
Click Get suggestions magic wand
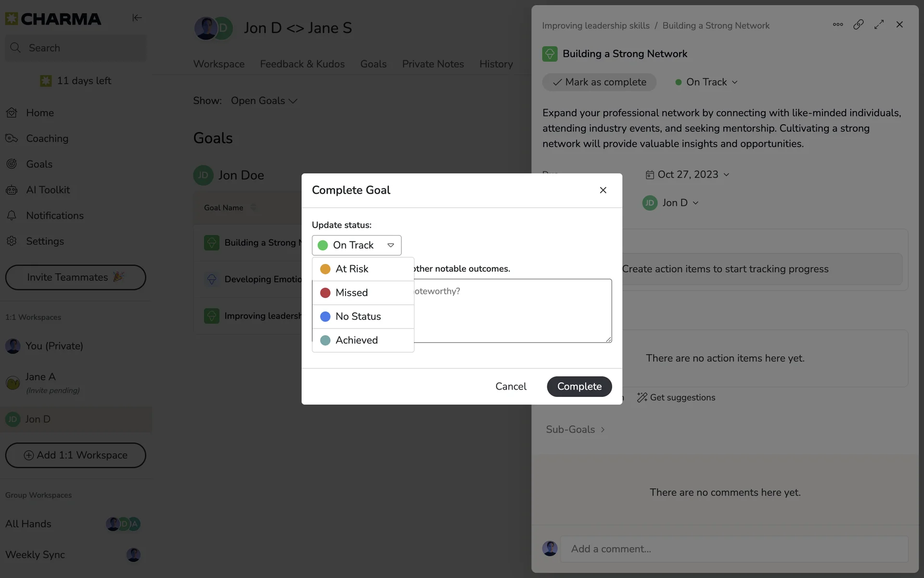tap(676, 397)
